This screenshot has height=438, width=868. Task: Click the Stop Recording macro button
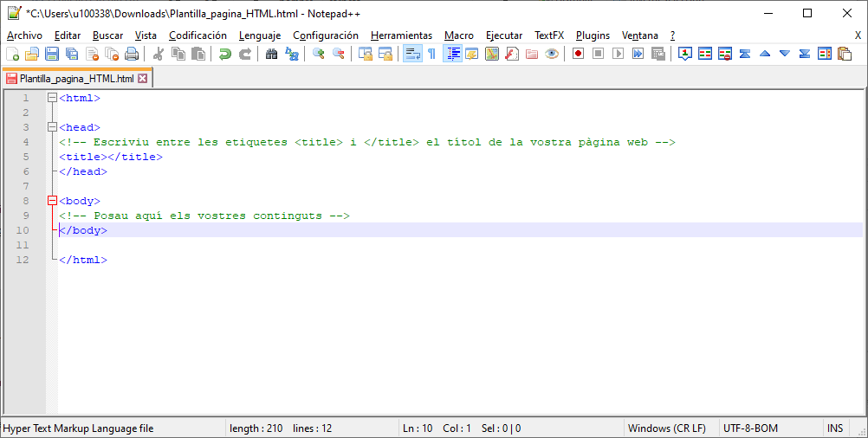[599, 54]
